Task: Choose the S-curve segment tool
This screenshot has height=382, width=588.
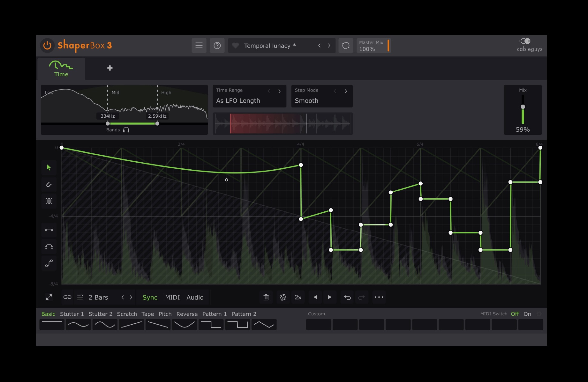Action: click(49, 263)
